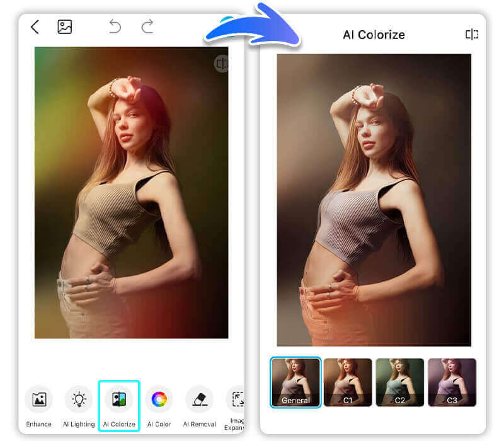Click the AI Colorize screen title
This screenshot has height=441, width=504.
tap(374, 35)
